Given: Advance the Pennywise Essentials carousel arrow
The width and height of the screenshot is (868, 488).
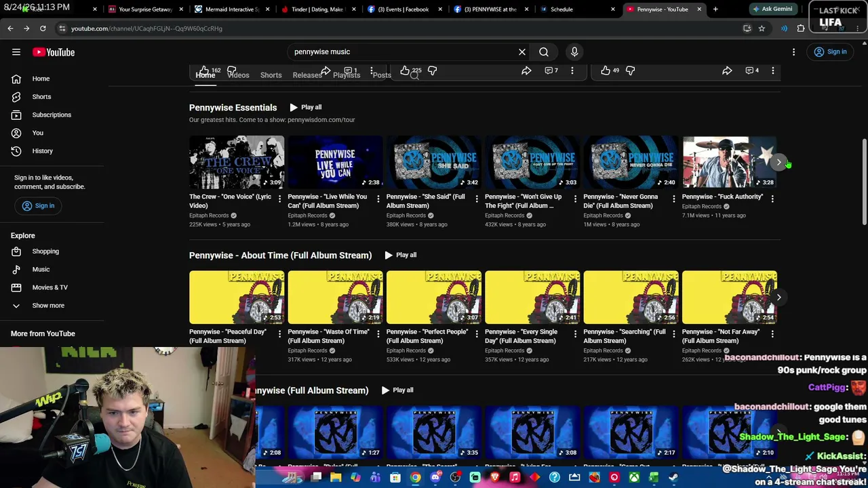Looking at the screenshot, I should [x=778, y=162].
